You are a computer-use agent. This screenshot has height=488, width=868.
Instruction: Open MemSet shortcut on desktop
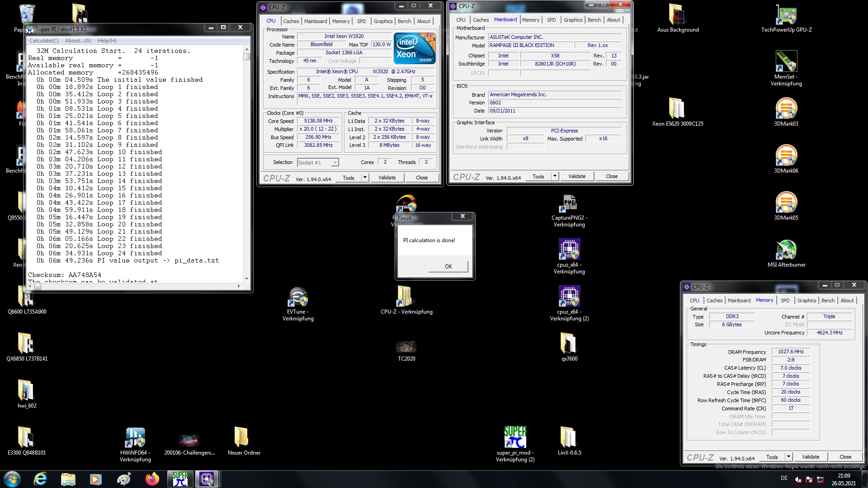(786, 68)
